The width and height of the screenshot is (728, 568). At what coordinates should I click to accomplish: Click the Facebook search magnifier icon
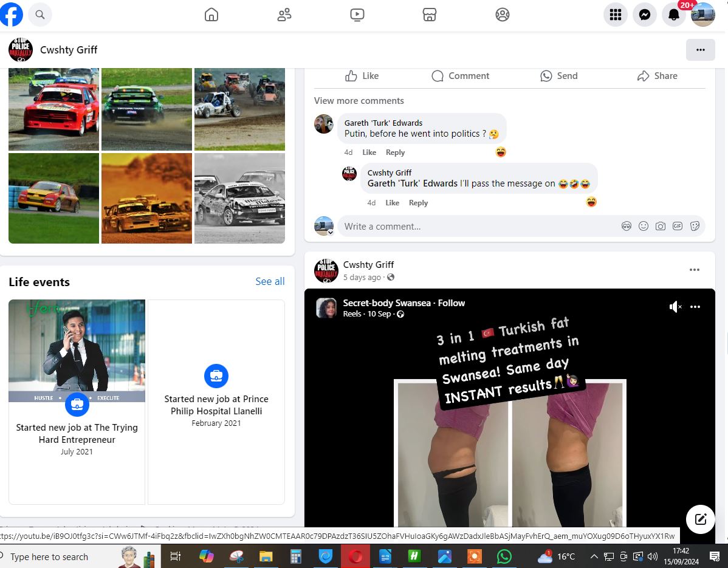pos(40,15)
